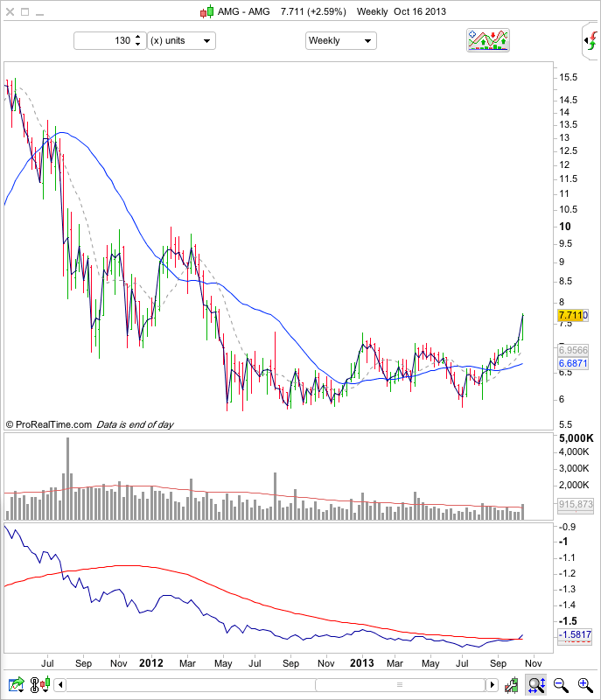Click the candlestick icon beside AMG title
601x700 pixels.
click(206, 12)
